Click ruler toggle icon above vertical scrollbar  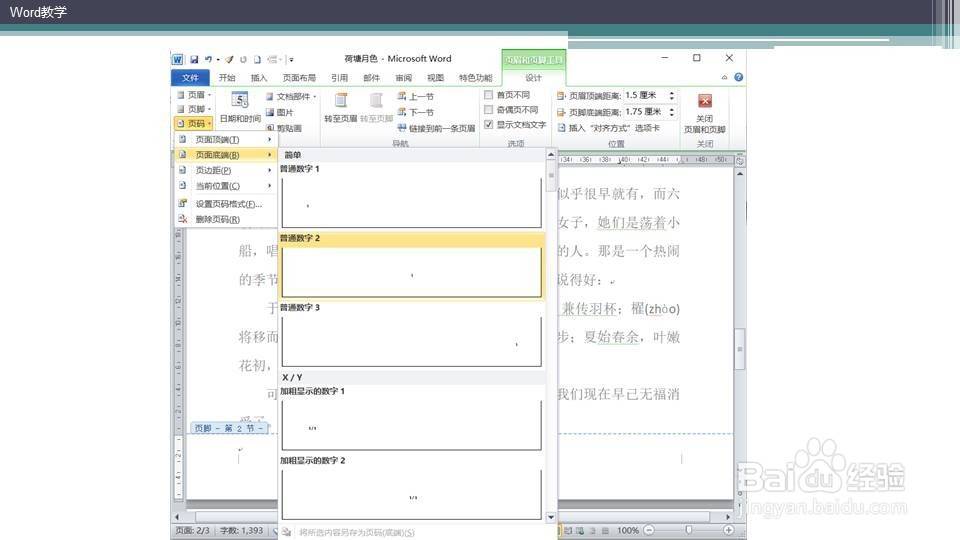[x=740, y=160]
